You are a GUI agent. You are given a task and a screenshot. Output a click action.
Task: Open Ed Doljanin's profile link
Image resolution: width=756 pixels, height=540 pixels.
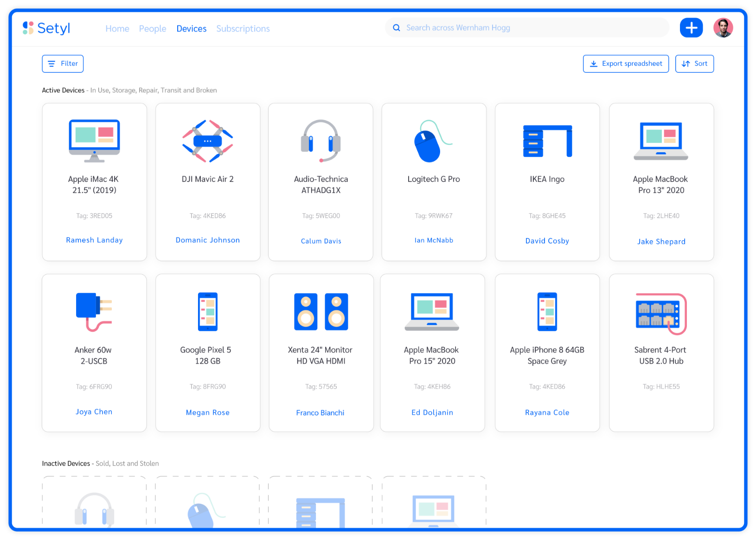coord(432,412)
